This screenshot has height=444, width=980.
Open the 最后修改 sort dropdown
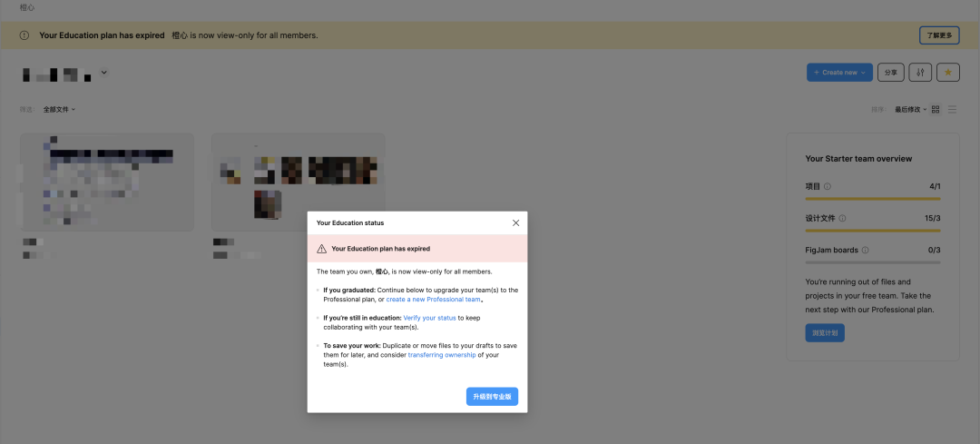pos(911,110)
